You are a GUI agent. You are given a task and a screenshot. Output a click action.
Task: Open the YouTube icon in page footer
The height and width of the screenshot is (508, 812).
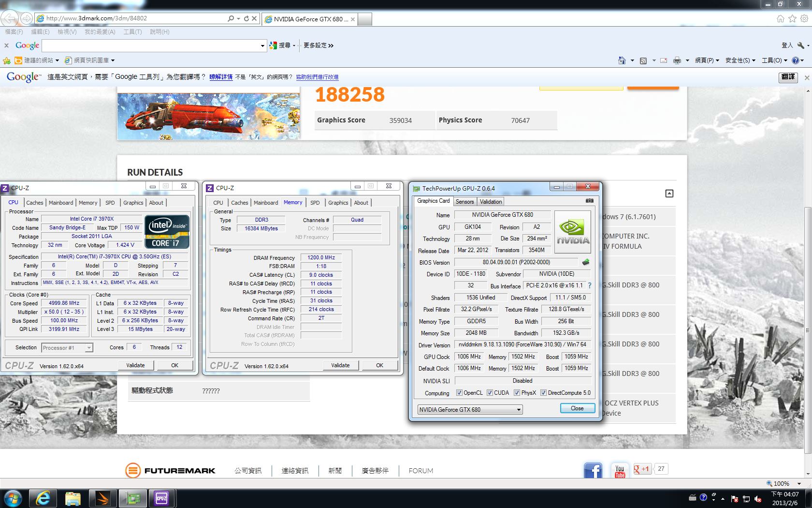tap(620, 470)
